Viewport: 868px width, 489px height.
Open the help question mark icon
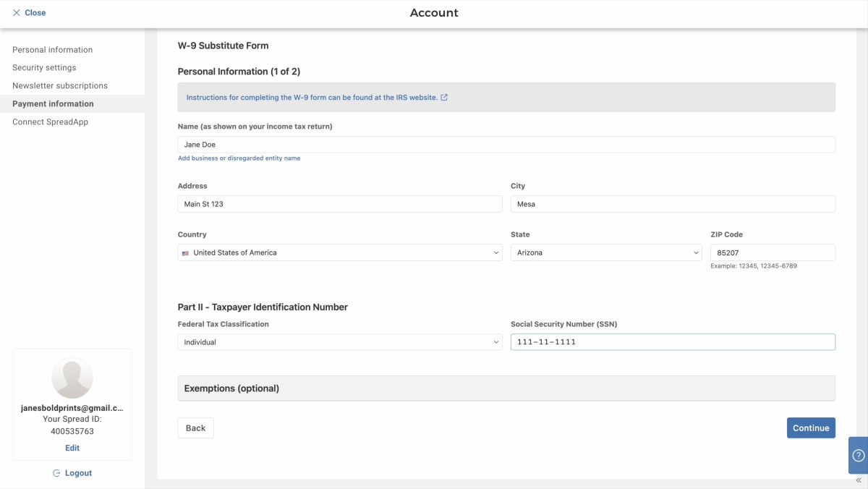click(x=859, y=456)
